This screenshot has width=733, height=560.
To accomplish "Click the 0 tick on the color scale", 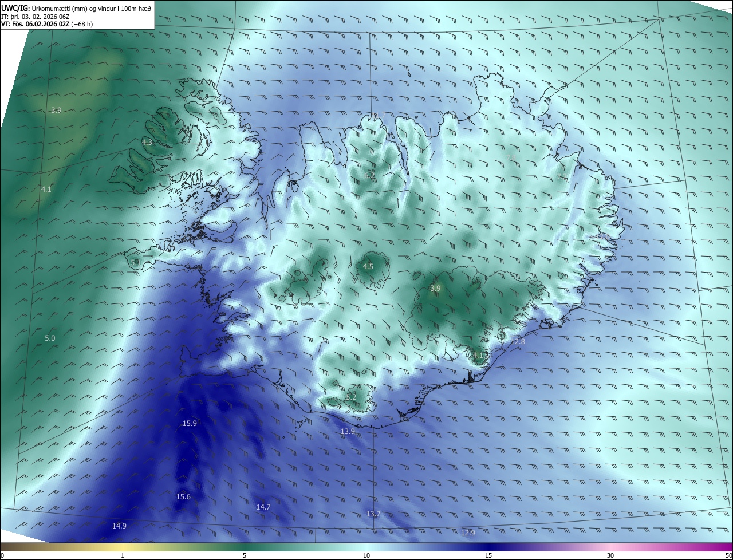I will pyautogui.click(x=2, y=556).
